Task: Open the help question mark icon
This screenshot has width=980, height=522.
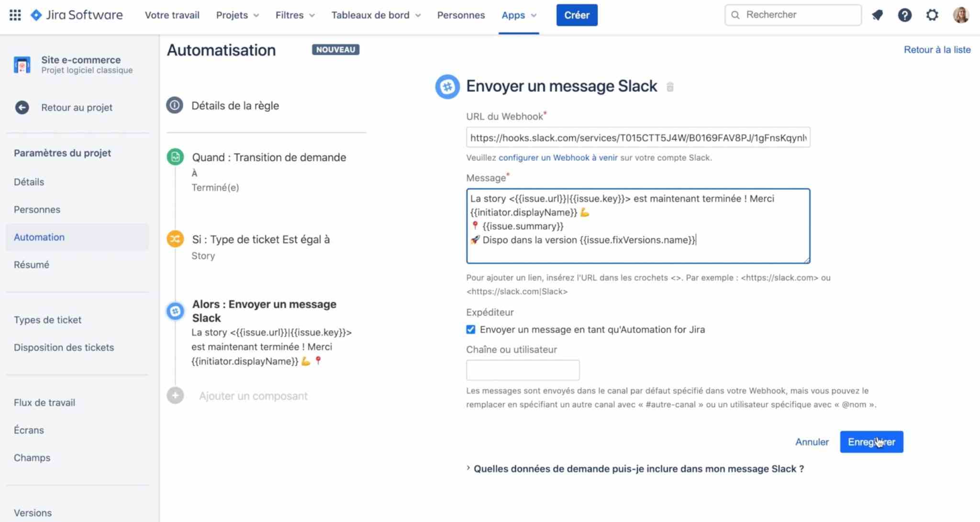Action: click(904, 15)
